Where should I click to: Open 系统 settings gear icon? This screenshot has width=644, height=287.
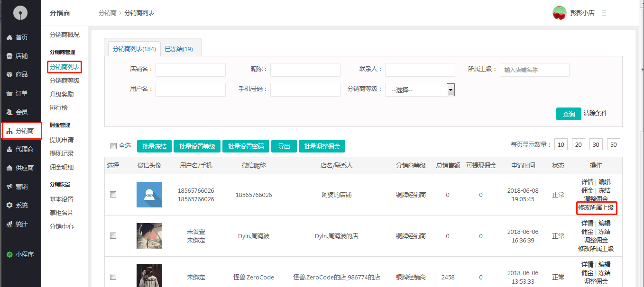pos(9,205)
